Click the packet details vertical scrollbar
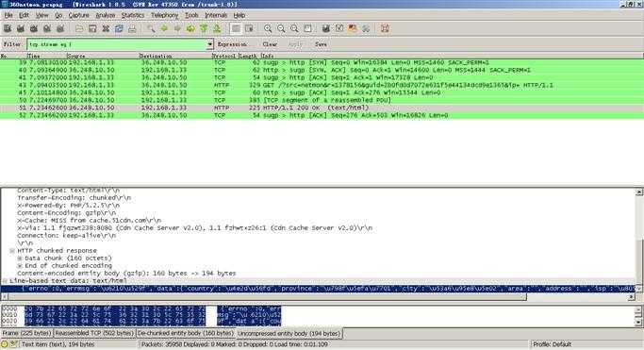Image resolution: width=644 pixels, height=350 pixels. [639, 240]
